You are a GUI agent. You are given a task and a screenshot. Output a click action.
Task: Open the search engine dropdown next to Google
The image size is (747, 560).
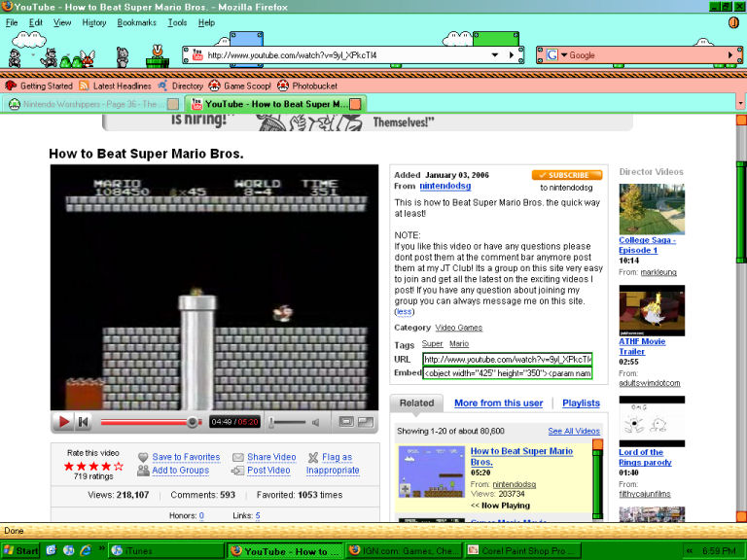[564, 55]
